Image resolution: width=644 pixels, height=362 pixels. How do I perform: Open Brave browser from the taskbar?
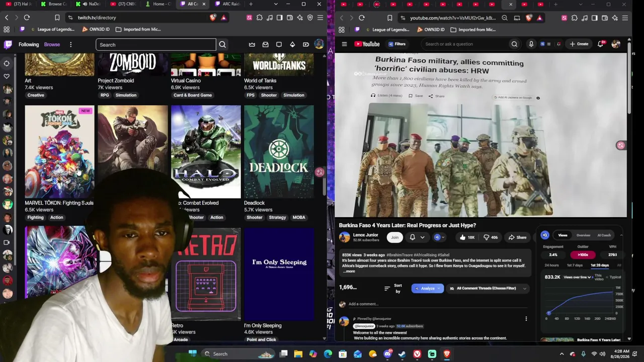pos(447,354)
